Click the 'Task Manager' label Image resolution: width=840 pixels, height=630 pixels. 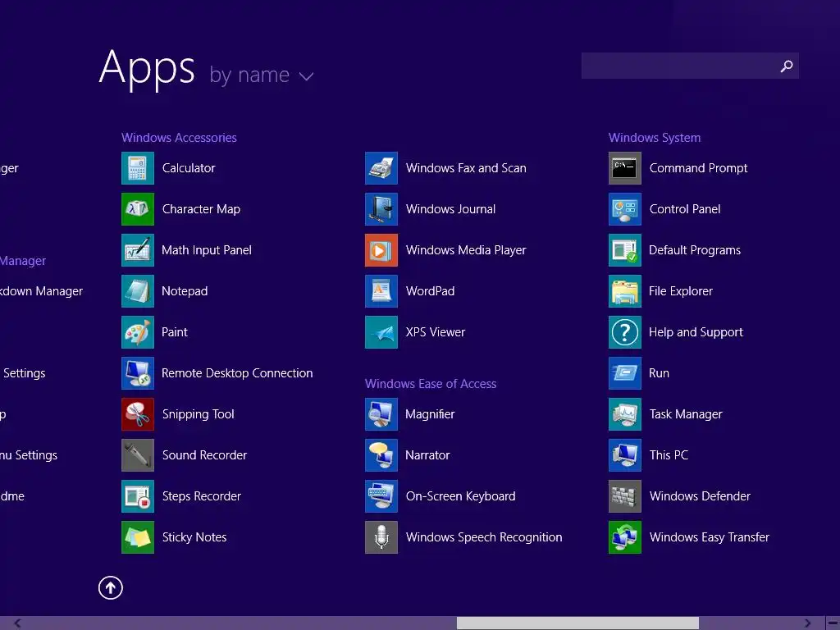point(686,414)
